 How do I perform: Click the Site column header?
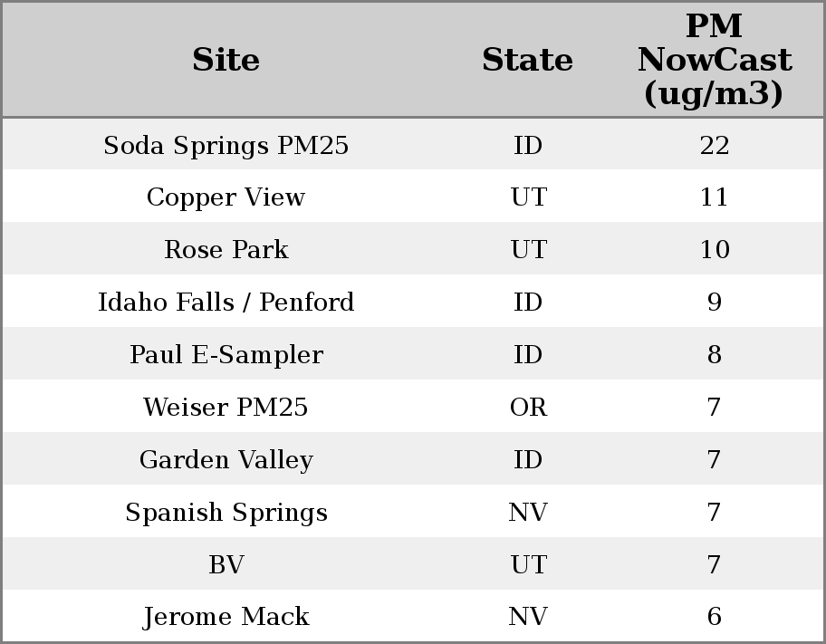(x=226, y=60)
